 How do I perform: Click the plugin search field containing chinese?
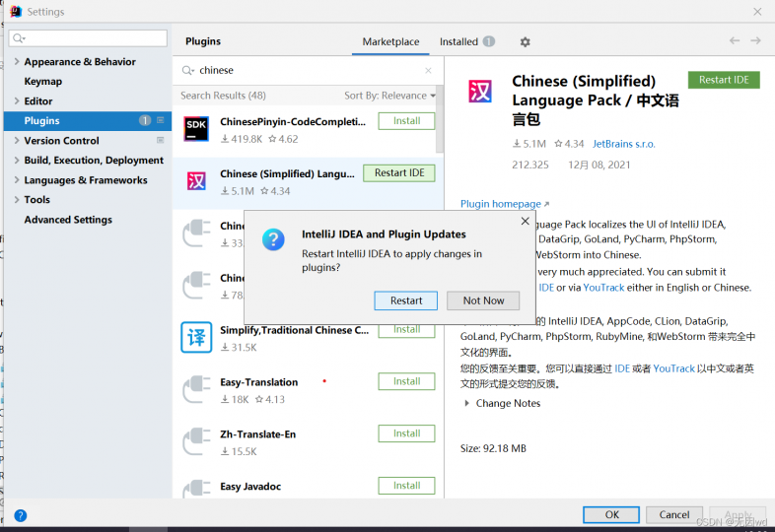(x=306, y=71)
